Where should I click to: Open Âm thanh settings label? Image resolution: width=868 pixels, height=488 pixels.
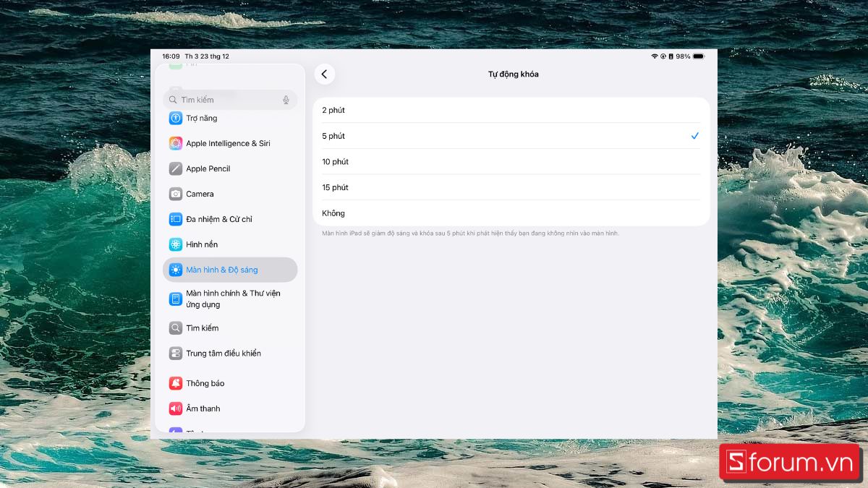point(203,408)
